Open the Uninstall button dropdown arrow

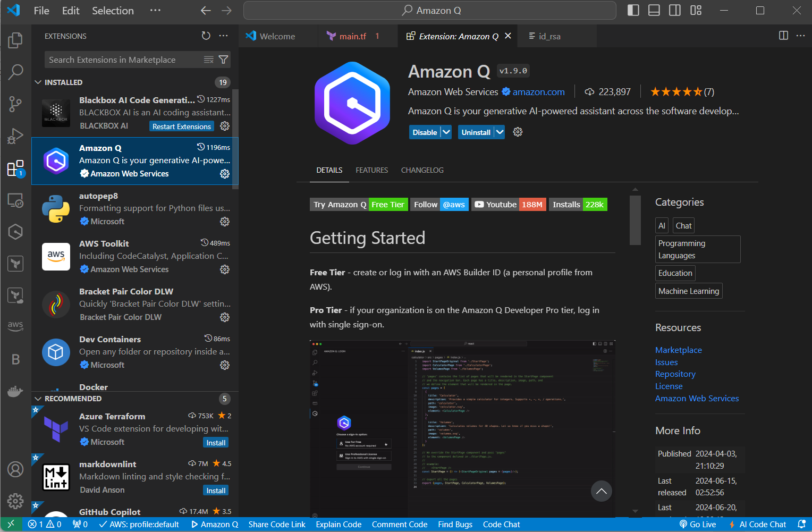[x=500, y=132]
